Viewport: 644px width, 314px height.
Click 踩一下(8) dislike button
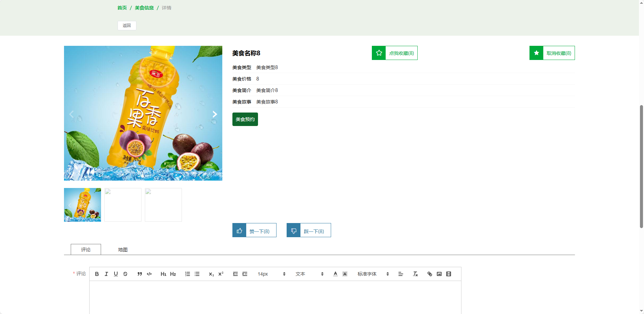point(309,230)
